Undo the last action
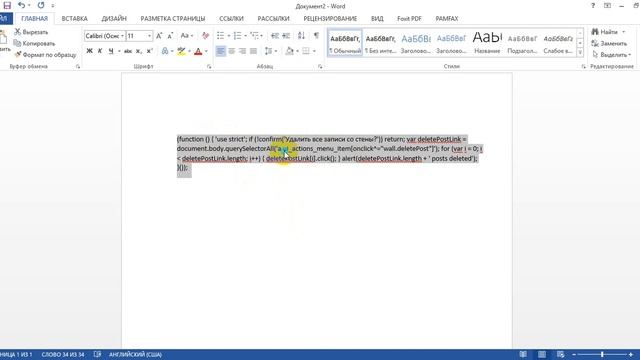 [21, 5]
